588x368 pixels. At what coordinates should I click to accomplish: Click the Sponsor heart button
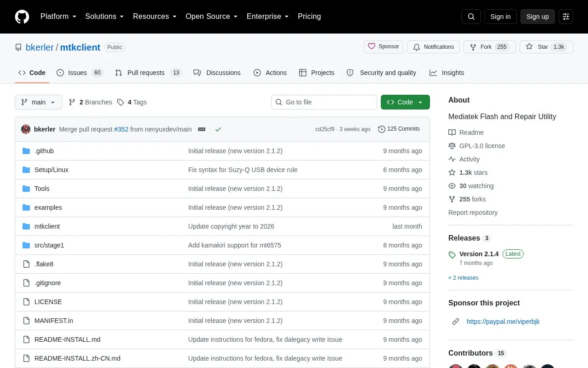[384, 47]
